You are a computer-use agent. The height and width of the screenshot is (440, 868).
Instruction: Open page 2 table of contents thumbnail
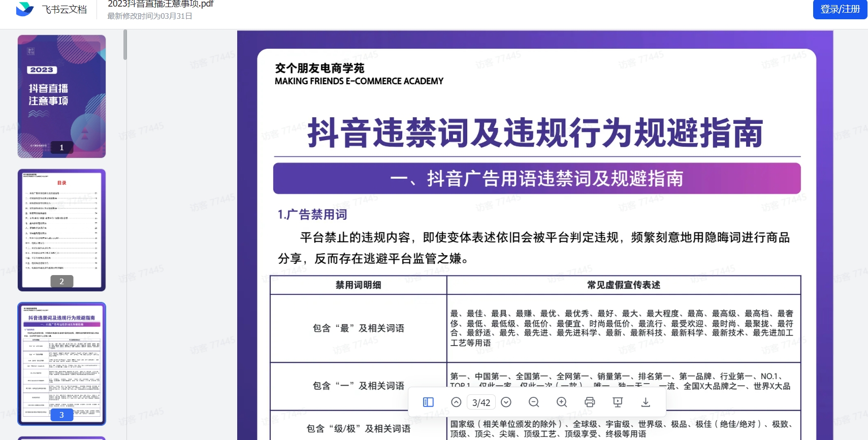tap(61, 230)
